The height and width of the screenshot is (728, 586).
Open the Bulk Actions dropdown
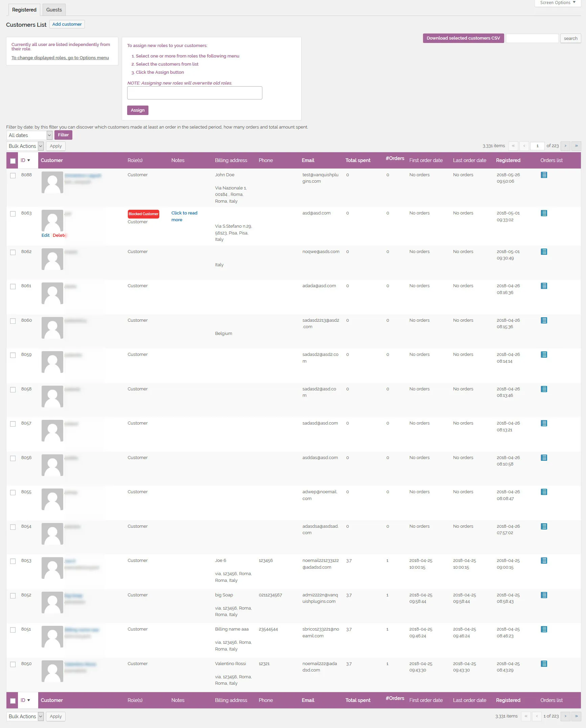tap(25, 146)
